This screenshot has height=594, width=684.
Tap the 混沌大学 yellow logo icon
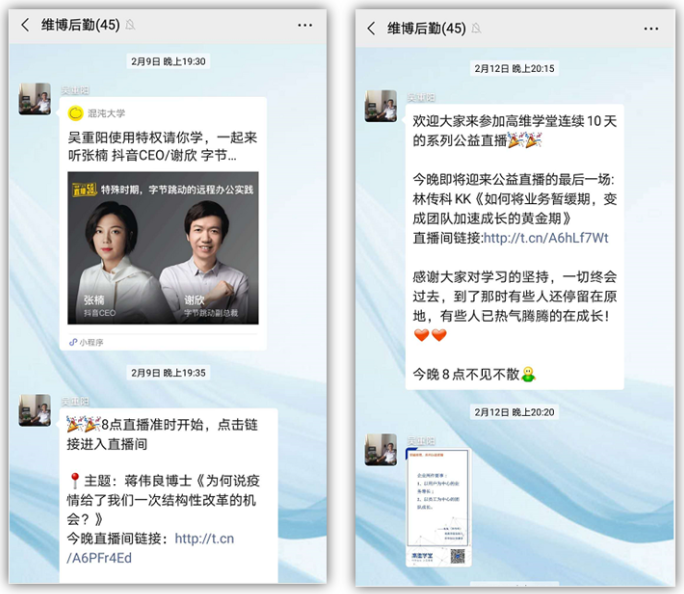(75, 113)
